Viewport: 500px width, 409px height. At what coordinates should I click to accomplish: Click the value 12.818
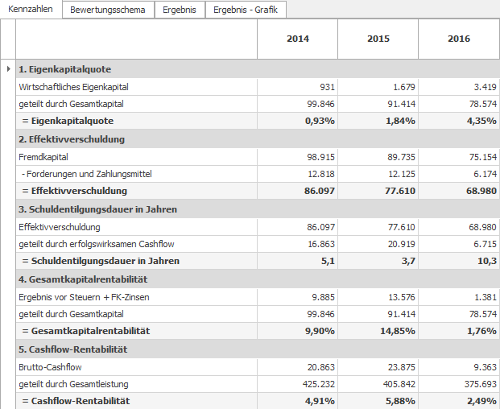point(321,174)
